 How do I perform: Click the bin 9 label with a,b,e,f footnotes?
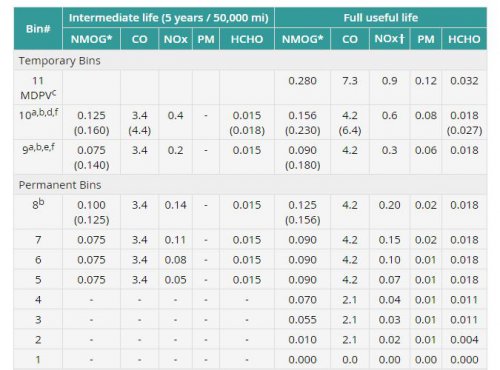click(38, 148)
